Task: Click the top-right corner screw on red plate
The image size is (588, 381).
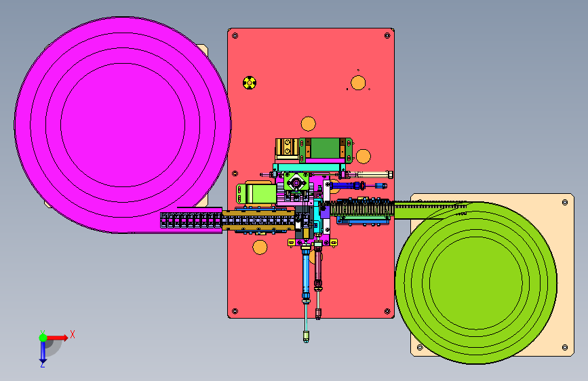Action: pyautogui.click(x=387, y=36)
